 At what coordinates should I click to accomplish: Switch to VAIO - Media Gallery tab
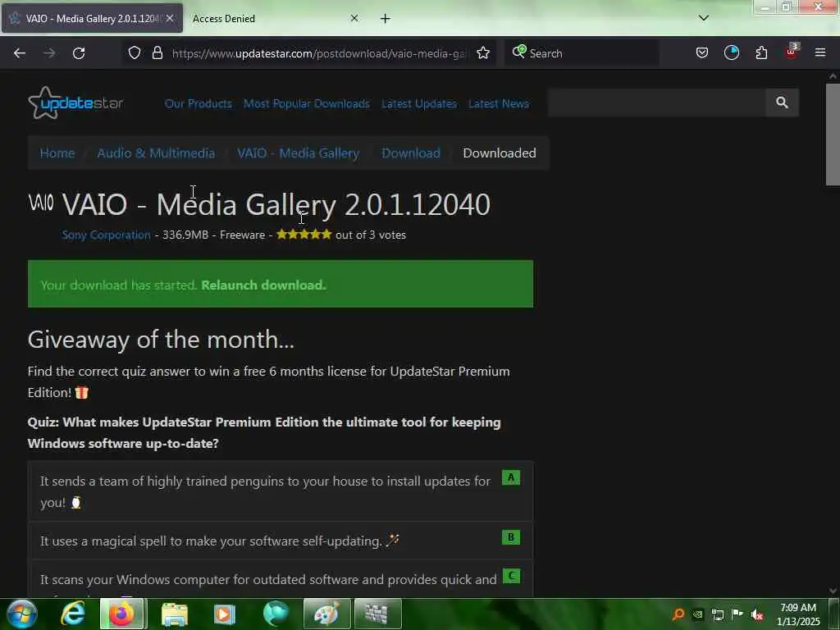point(92,18)
